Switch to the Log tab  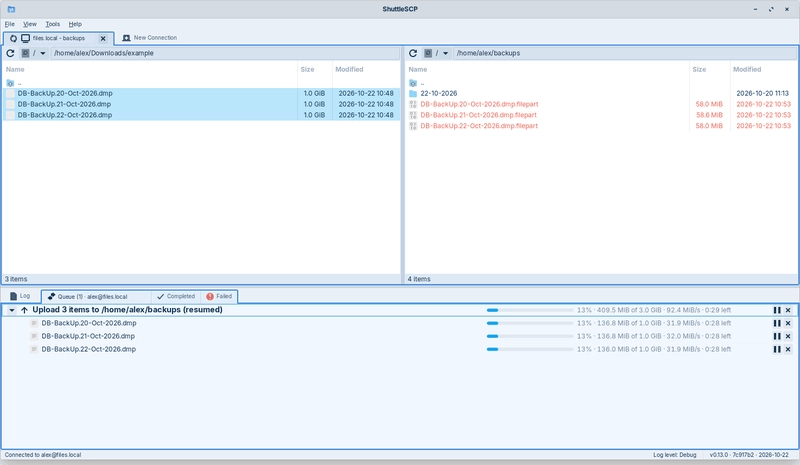20,296
